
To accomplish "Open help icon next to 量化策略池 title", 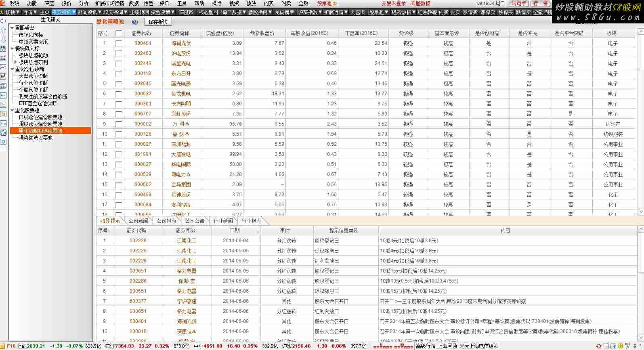I will (134, 22).
